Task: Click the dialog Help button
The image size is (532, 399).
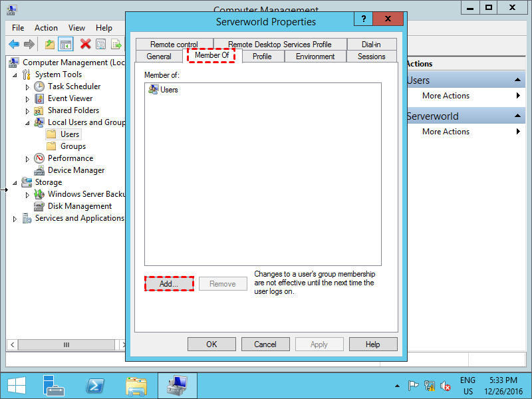Action: click(373, 344)
